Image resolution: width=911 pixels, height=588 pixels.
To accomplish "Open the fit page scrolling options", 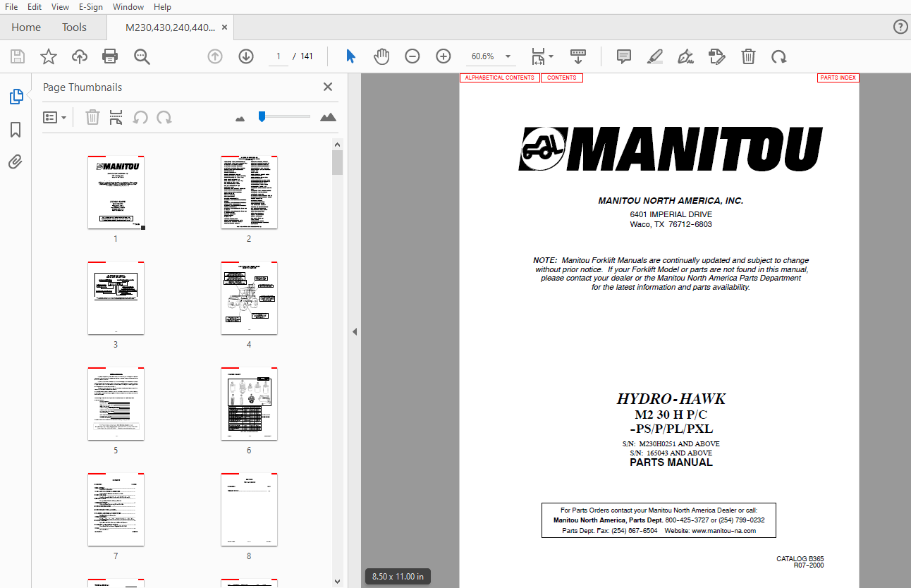I will point(542,56).
